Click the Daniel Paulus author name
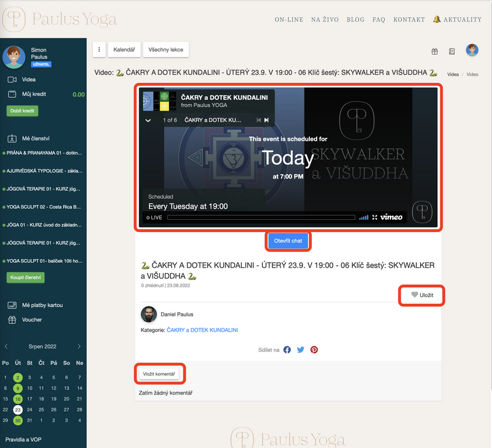 click(x=177, y=314)
